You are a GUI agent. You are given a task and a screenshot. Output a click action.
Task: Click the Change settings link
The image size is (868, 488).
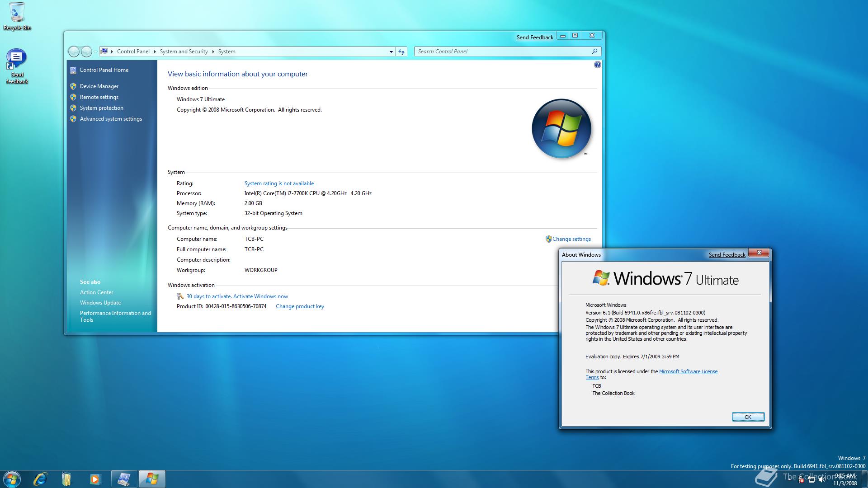[x=571, y=239]
